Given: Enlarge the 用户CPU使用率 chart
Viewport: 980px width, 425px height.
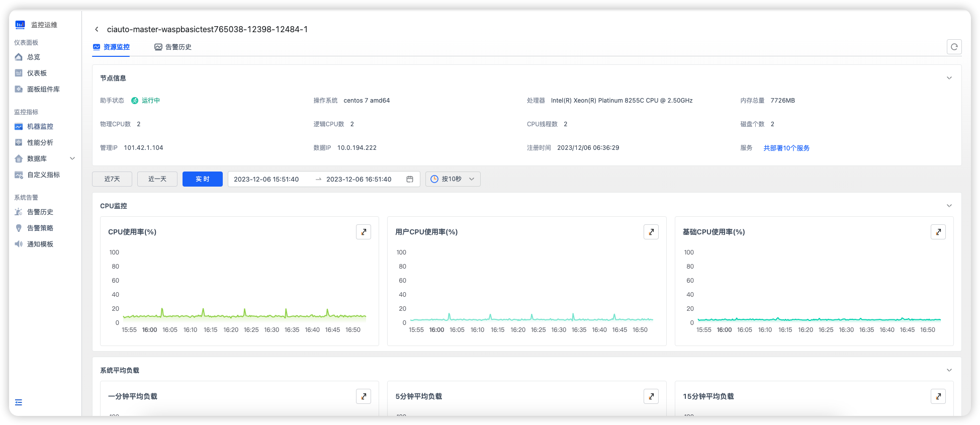Looking at the screenshot, I should [x=651, y=232].
